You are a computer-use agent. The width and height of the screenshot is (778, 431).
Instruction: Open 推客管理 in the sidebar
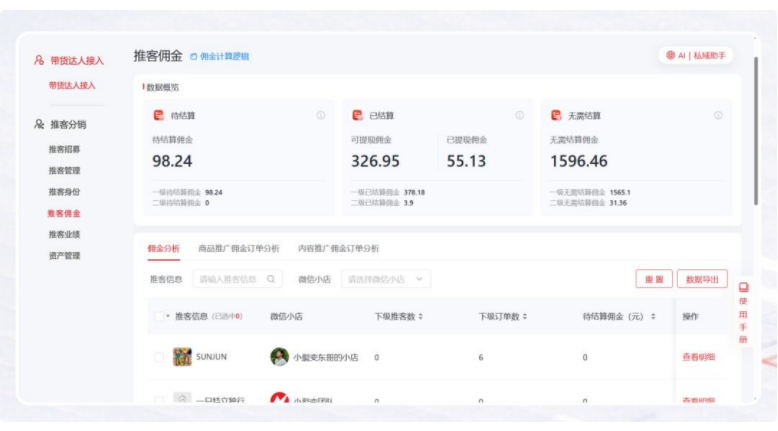64,170
